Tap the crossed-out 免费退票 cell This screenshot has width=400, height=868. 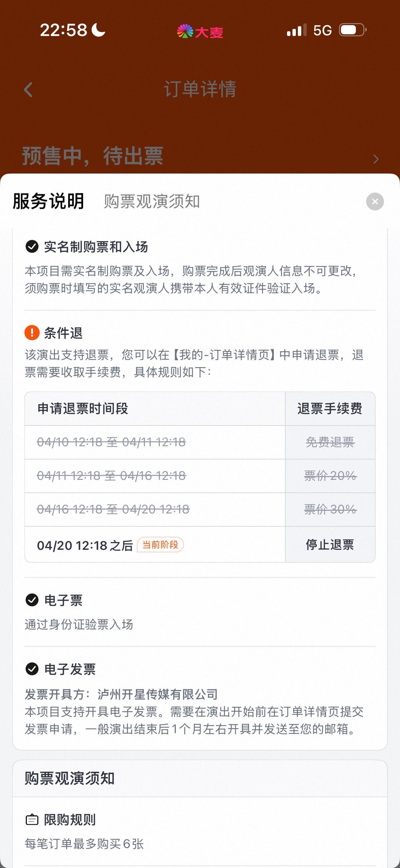pos(330,442)
